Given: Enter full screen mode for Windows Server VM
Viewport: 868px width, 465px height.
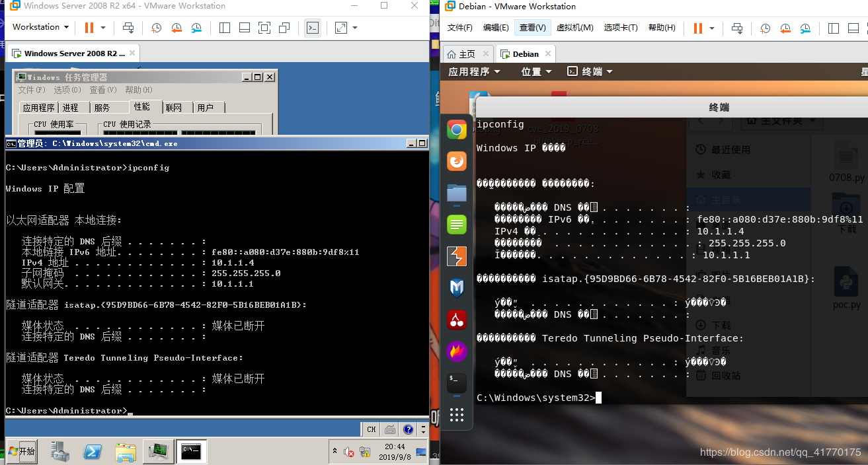Looking at the screenshot, I should (x=264, y=28).
